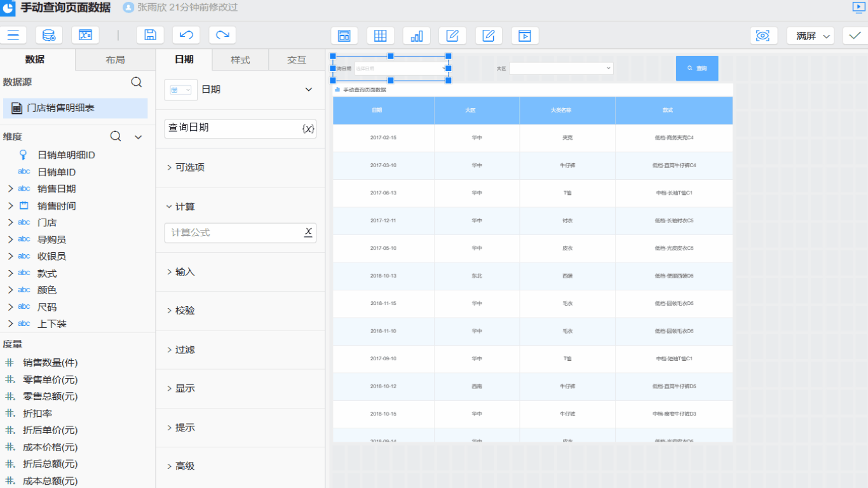This screenshot has height=488, width=868.
Task: Open the 日期 component type dropdown
Action: [x=309, y=90]
